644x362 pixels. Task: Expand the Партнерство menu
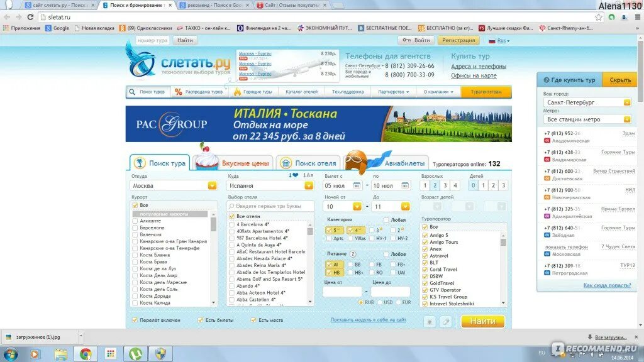click(x=394, y=92)
